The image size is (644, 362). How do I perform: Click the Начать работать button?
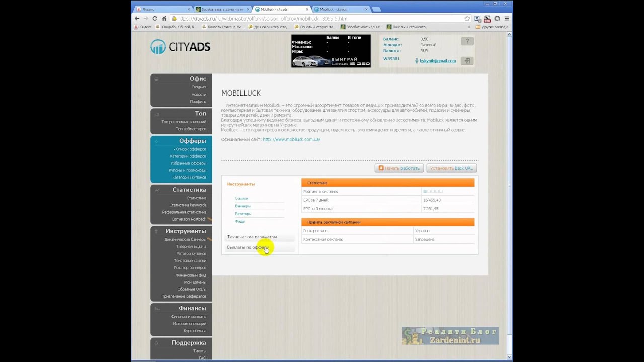coord(399,168)
